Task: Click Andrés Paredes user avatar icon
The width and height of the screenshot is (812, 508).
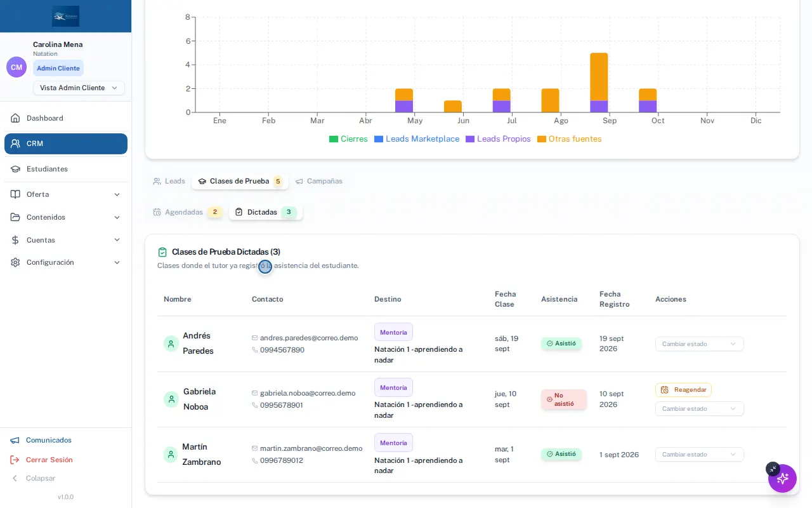Action: (171, 344)
